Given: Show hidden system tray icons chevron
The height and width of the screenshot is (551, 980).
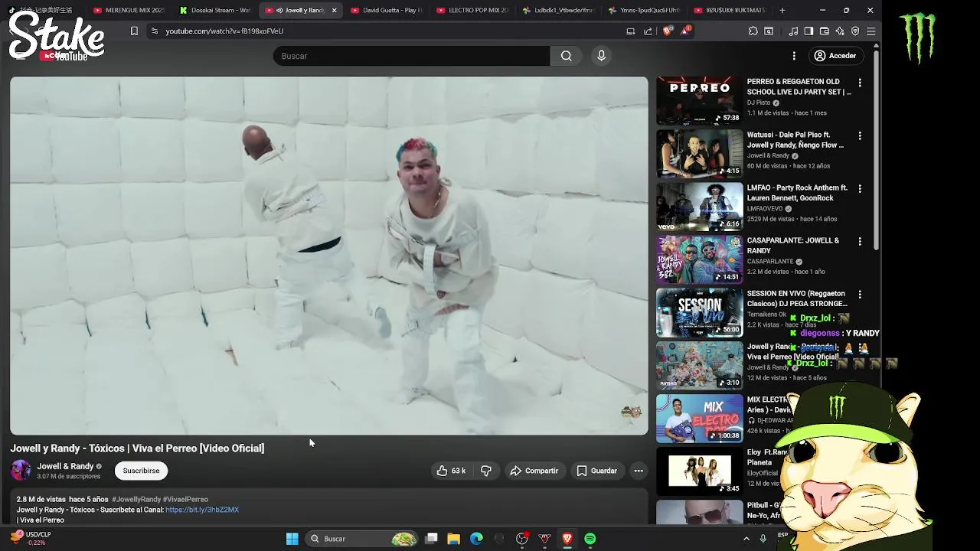Looking at the screenshot, I should (x=746, y=539).
